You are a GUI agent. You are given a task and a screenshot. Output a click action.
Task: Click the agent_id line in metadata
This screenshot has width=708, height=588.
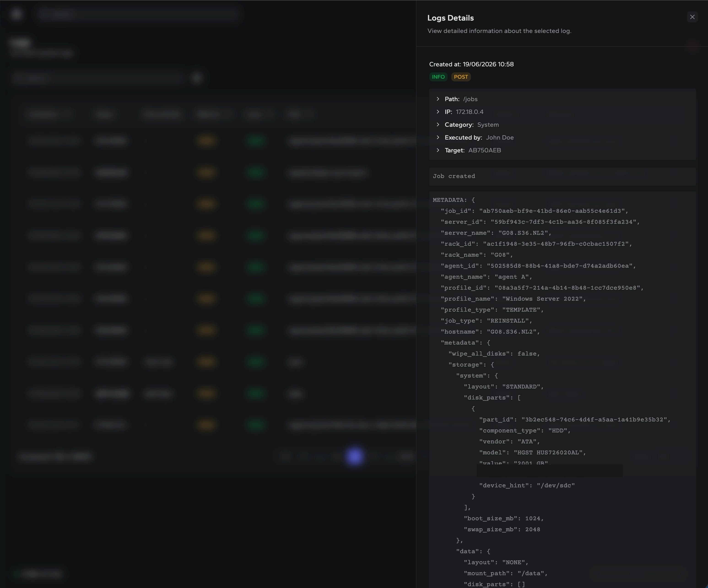click(x=538, y=266)
